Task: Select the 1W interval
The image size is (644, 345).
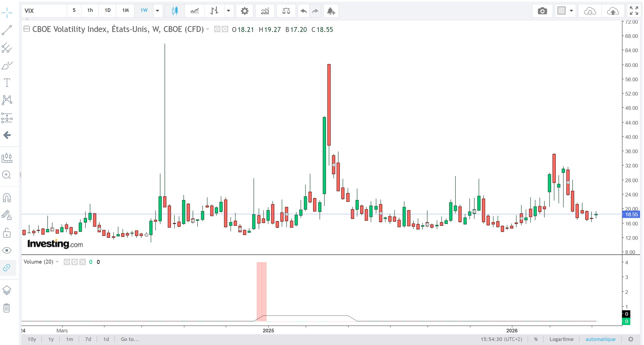Action: tap(144, 10)
